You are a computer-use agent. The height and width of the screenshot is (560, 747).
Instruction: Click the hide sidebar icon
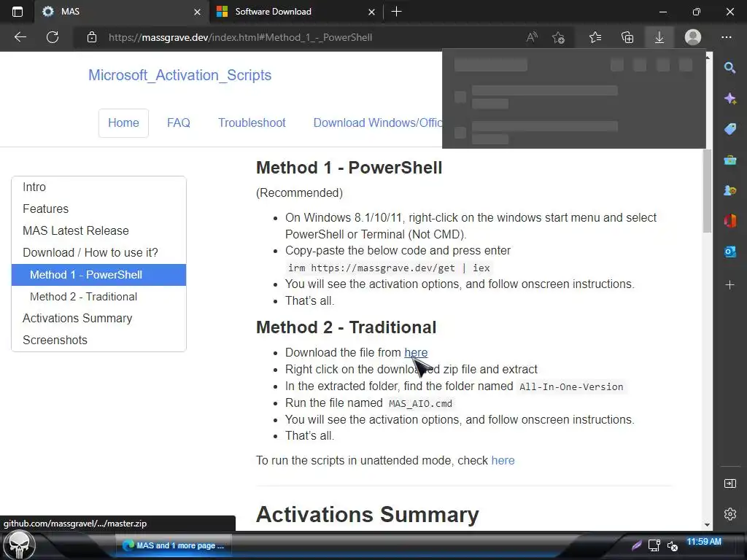(x=729, y=484)
